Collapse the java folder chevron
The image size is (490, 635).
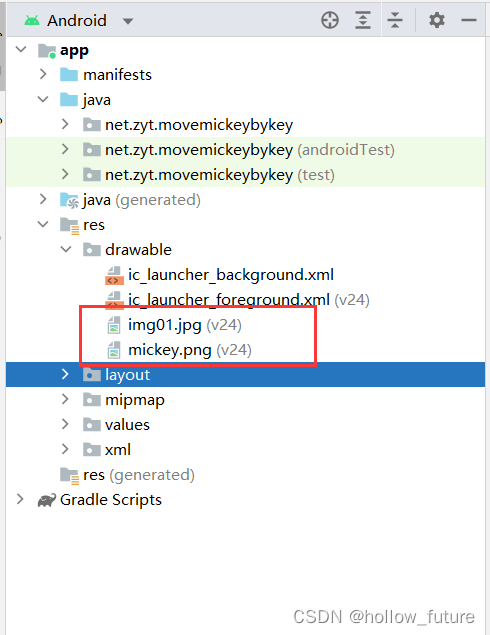point(43,99)
